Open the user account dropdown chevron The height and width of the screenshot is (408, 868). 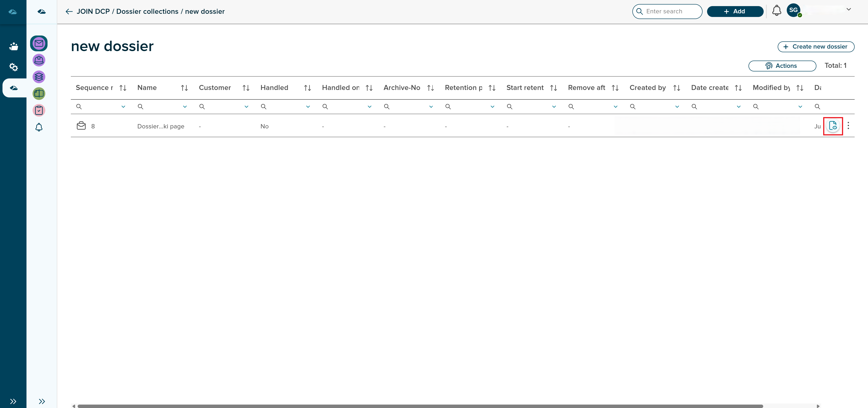coord(849,9)
